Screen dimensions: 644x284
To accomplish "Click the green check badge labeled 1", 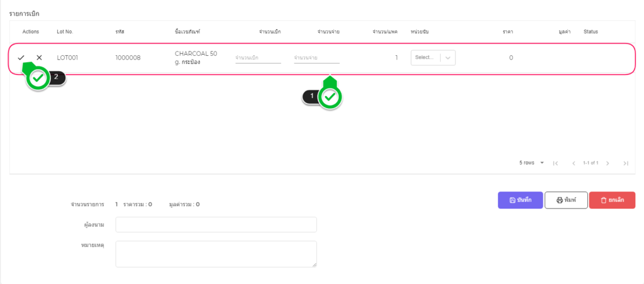I will pos(330,97).
